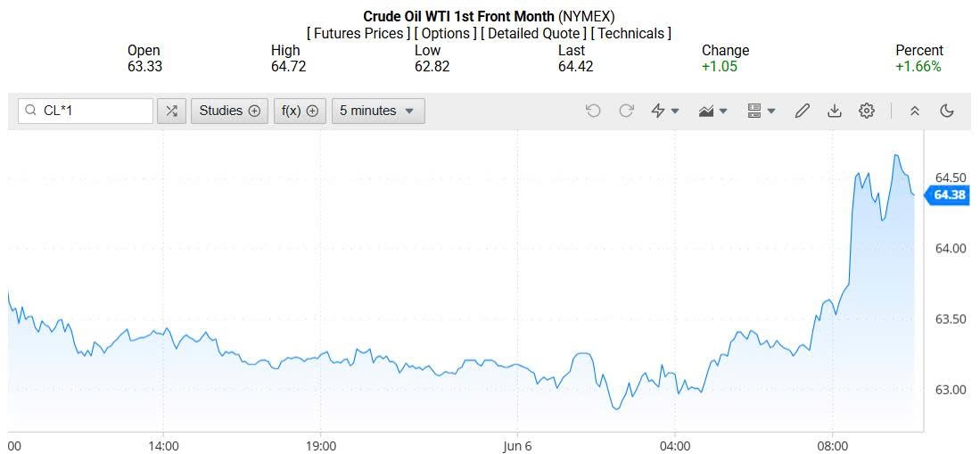Collapse the toolbar with double chevron
This screenshot has height=454, width=980.
914,111
